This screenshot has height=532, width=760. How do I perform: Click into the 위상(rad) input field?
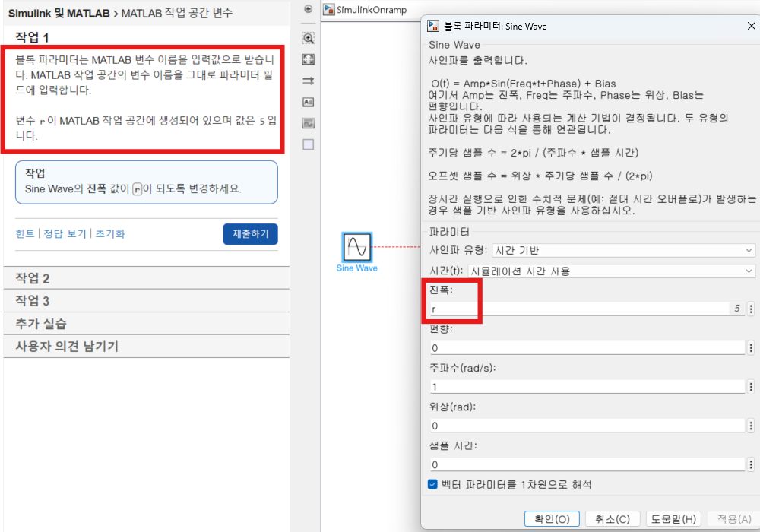click(587, 426)
